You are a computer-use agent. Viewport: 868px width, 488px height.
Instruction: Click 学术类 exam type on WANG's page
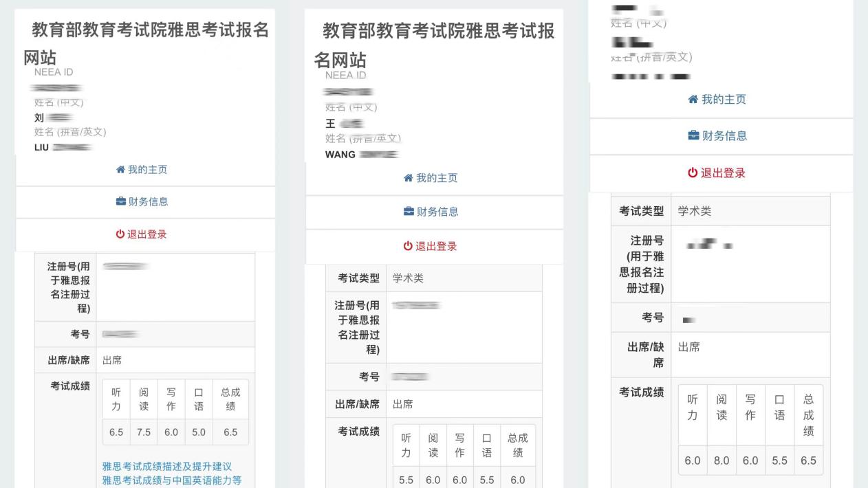point(409,278)
